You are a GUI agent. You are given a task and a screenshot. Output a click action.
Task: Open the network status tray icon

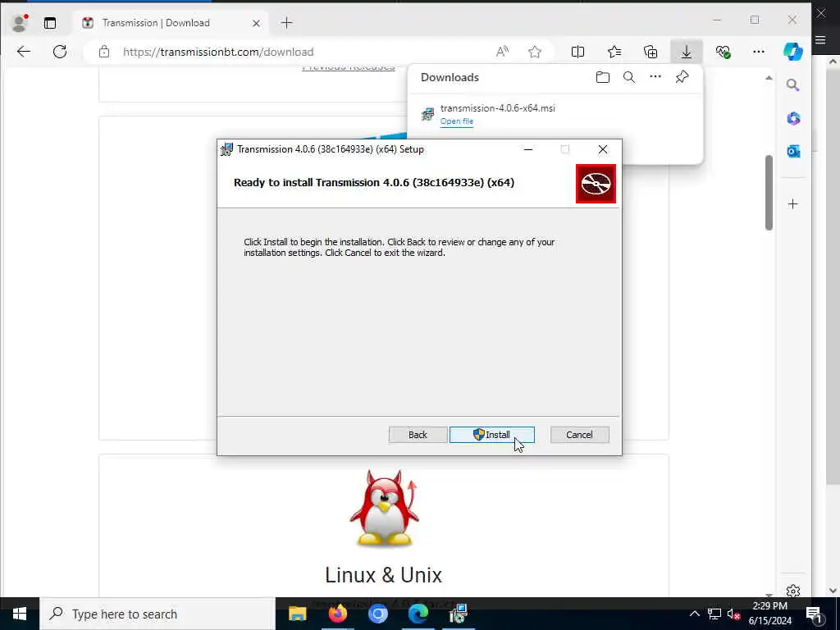(x=714, y=614)
